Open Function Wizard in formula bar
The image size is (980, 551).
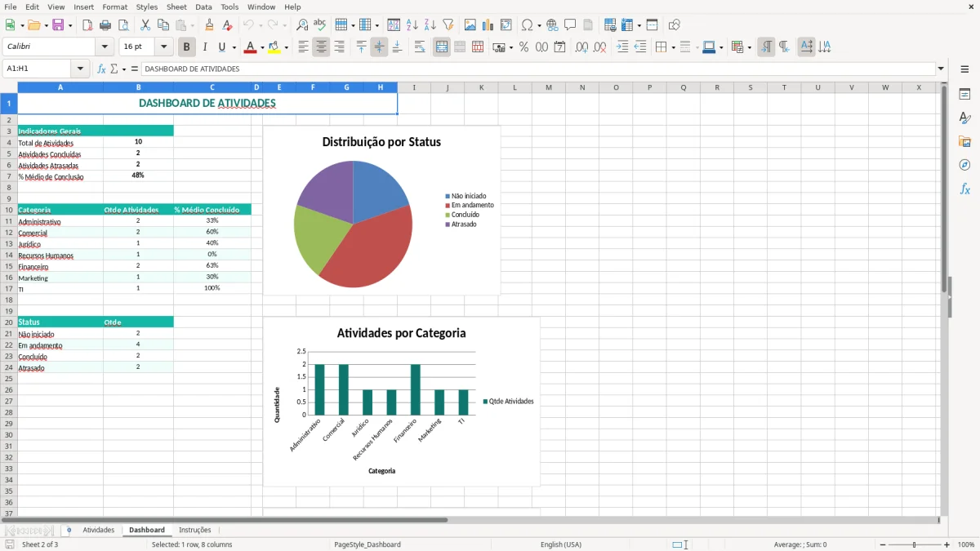click(101, 69)
